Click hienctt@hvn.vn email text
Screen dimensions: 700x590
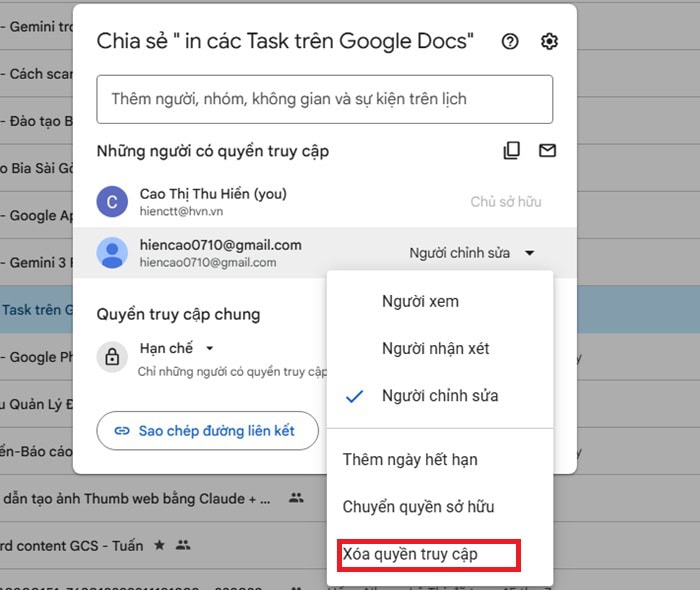181,212
